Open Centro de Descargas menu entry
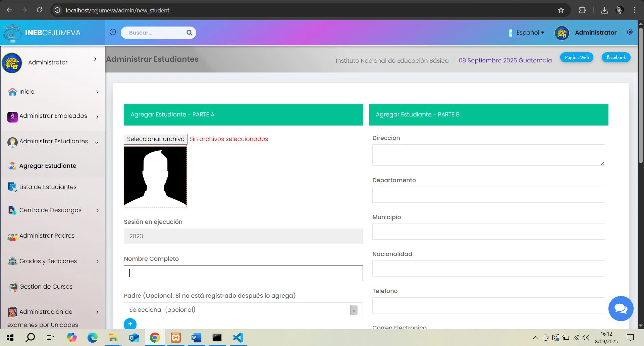 [50, 210]
